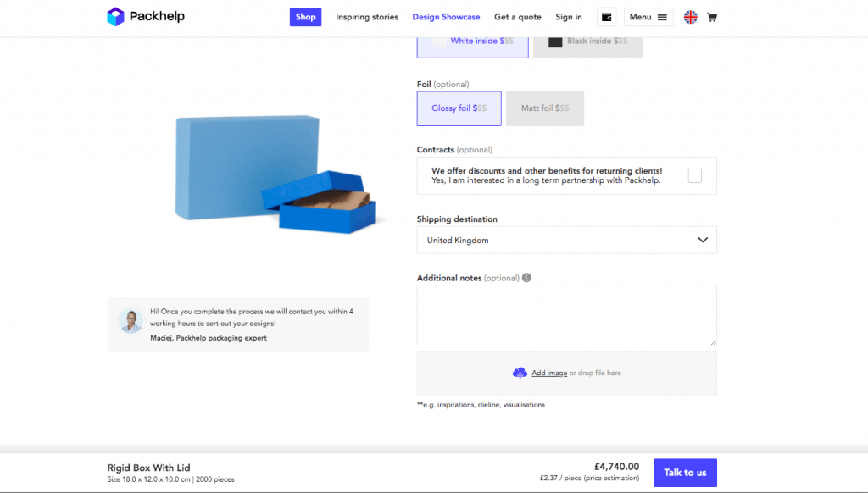868x493 pixels.
Task: Open the Menu dropdown button
Action: 648,16
